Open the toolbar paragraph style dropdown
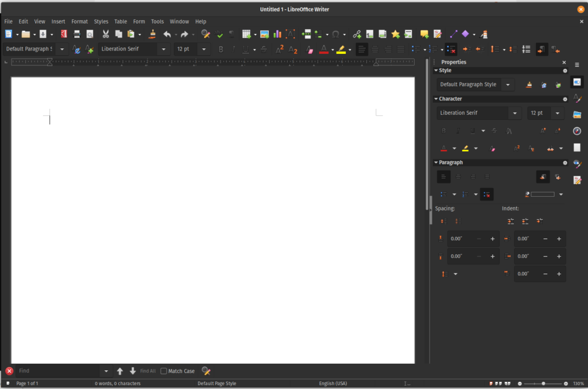This screenshot has height=389, width=588. click(x=62, y=49)
